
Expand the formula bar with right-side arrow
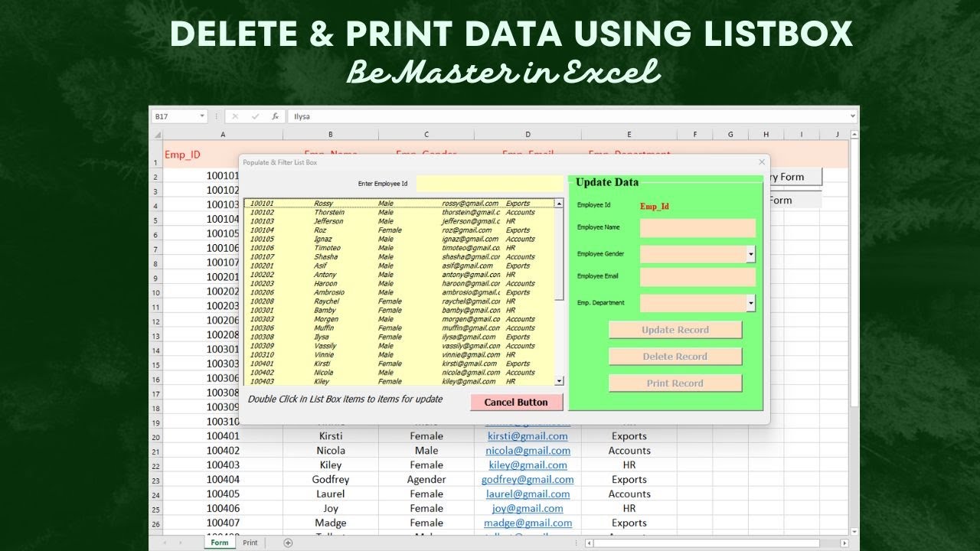[x=853, y=116]
